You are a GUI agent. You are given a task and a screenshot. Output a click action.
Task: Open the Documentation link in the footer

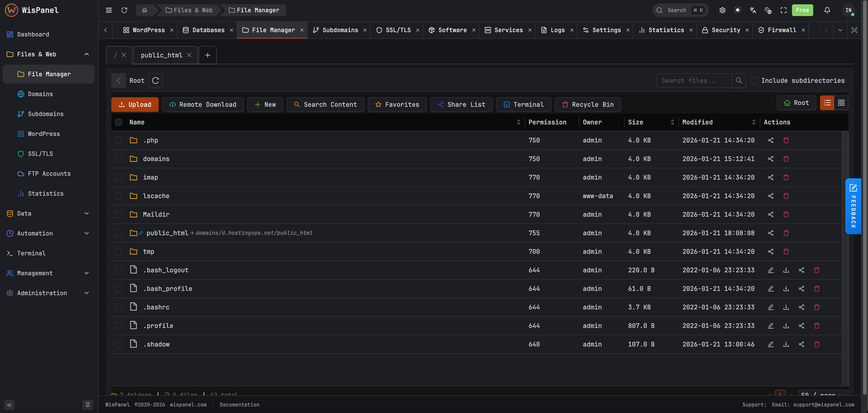click(239, 405)
